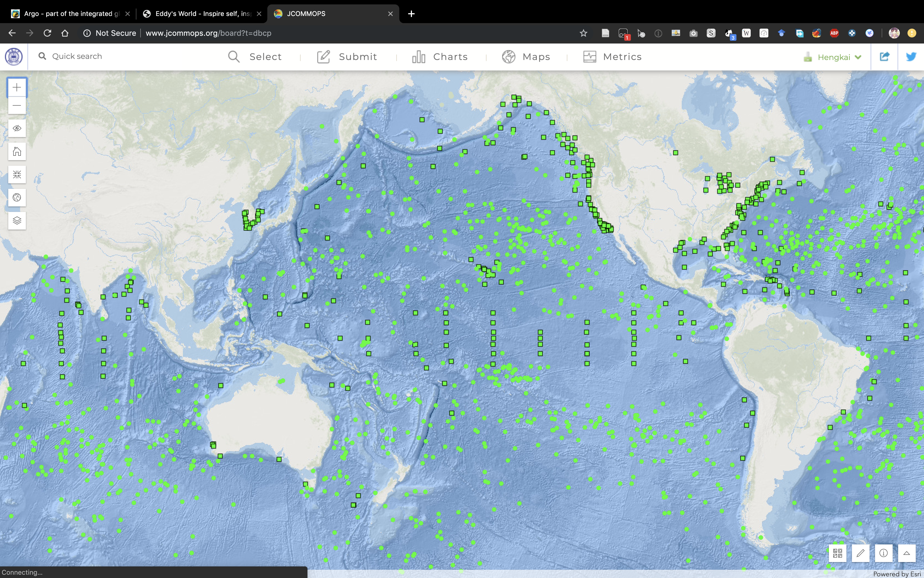Open the grid widget button bottom right
This screenshot has width=924, height=578.
(x=838, y=553)
